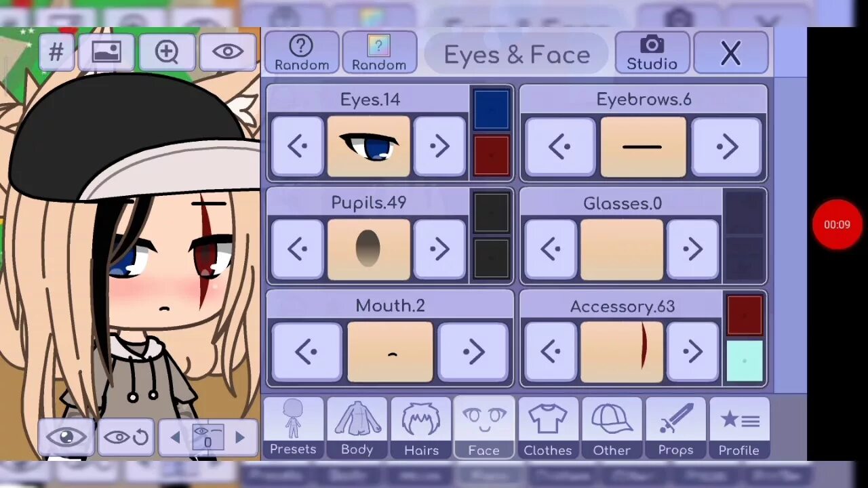Go to next Eyebrows style
The image size is (868, 488).
click(x=726, y=147)
